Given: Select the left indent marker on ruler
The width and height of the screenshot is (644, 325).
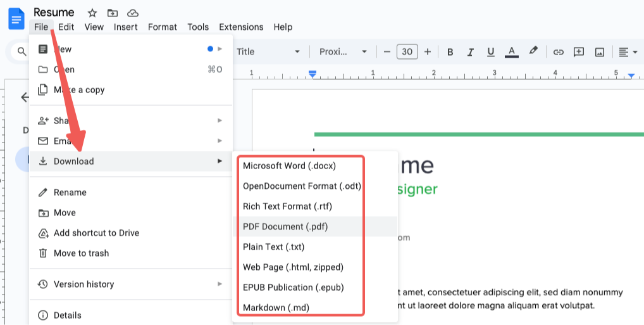Looking at the screenshot, I should click(x=313, y=74).
